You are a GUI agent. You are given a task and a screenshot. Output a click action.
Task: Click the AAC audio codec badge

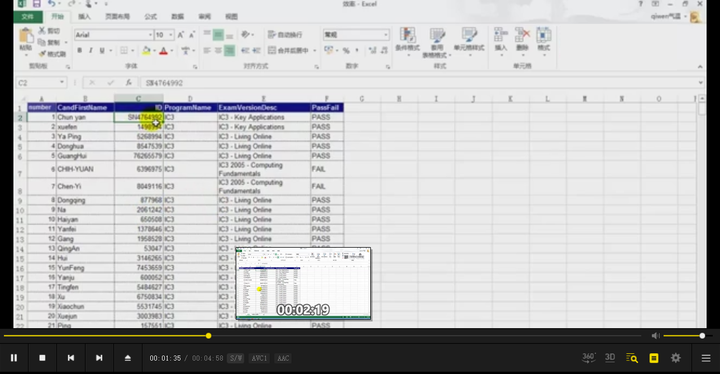click(283, 358)
